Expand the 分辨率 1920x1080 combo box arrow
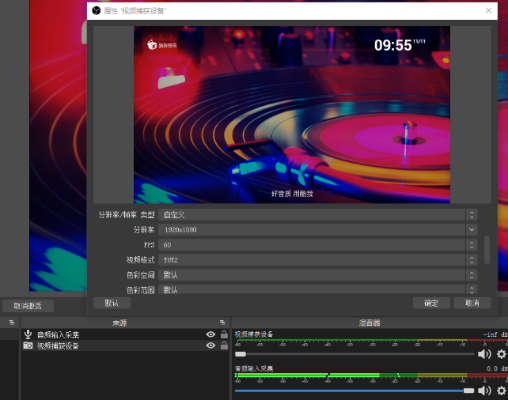The width and height of the screenshot is (508, 400). [471, 230]
